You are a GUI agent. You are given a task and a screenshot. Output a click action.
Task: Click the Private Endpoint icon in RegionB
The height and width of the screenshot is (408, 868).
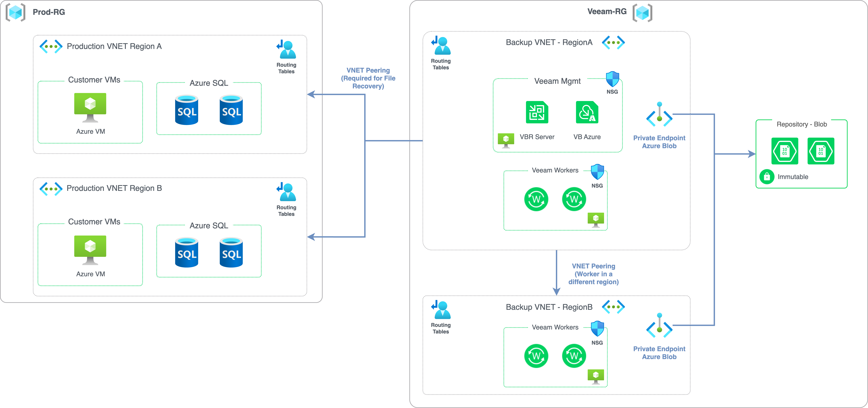659,325
